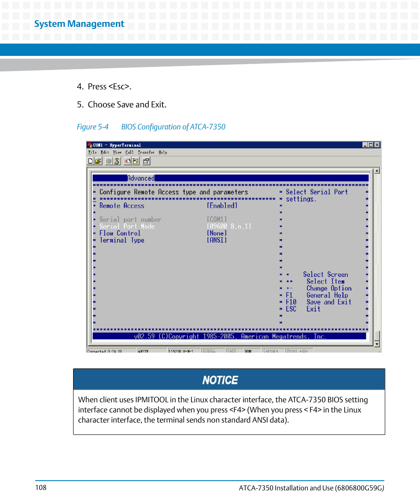
Task: Click the Connected time status bar entry
Action: 111,351
